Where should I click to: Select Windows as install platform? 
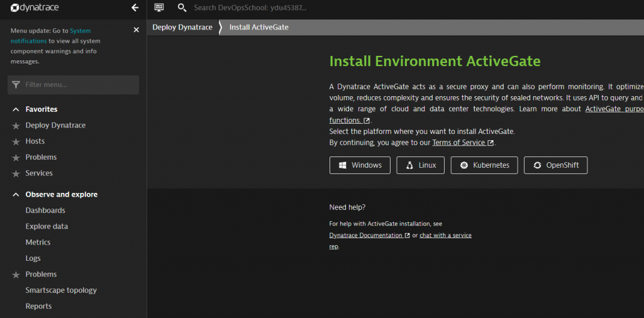coord(360,165)
